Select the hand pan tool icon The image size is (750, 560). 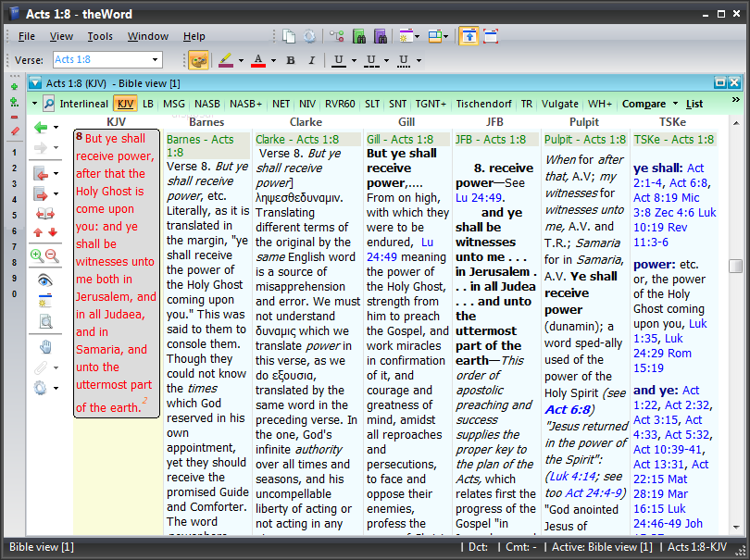click(x=45, y=347)
